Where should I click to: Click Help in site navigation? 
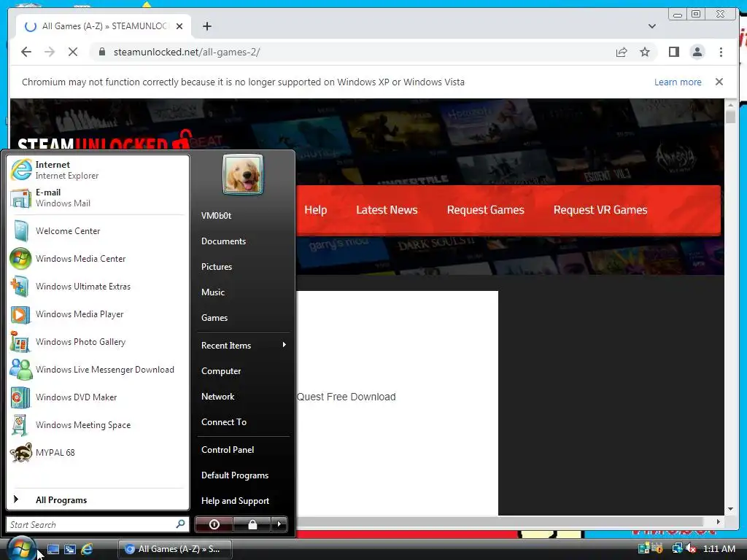coord(315,210)
